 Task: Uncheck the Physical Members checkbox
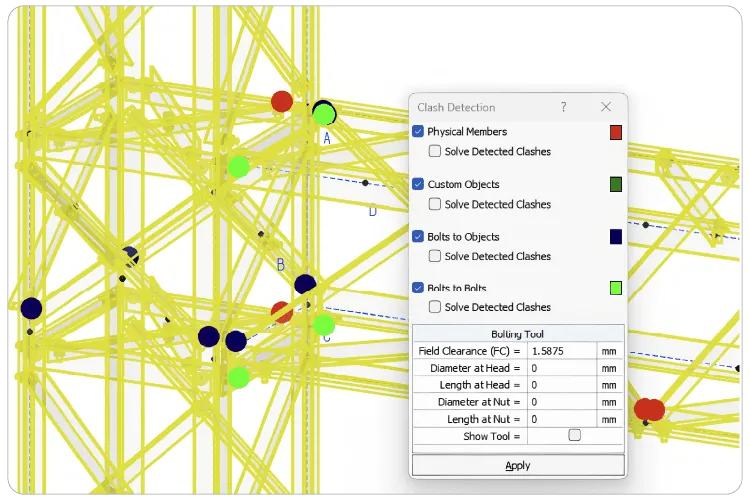[x=418, y=132]
